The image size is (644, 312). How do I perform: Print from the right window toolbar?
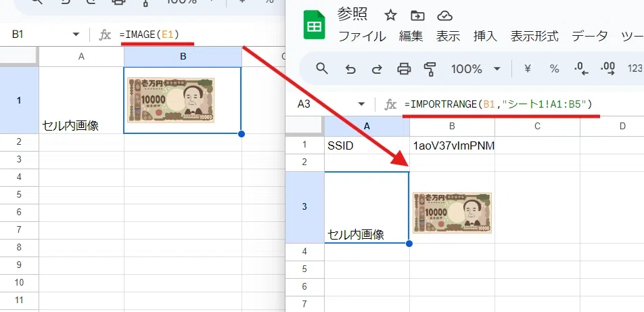coord(404,69)
